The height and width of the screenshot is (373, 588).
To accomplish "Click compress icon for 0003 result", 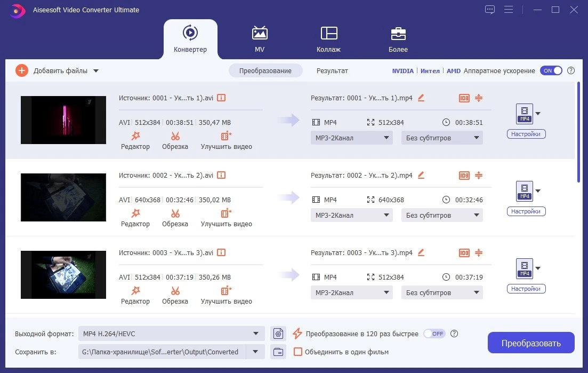I will [479, 252].
